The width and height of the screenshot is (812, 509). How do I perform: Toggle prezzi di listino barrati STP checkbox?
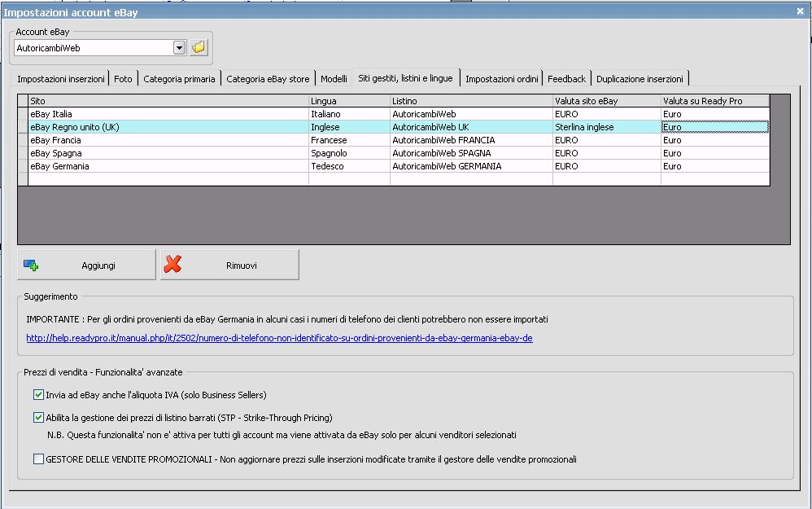pyautogui.click(x=38, y=417)
